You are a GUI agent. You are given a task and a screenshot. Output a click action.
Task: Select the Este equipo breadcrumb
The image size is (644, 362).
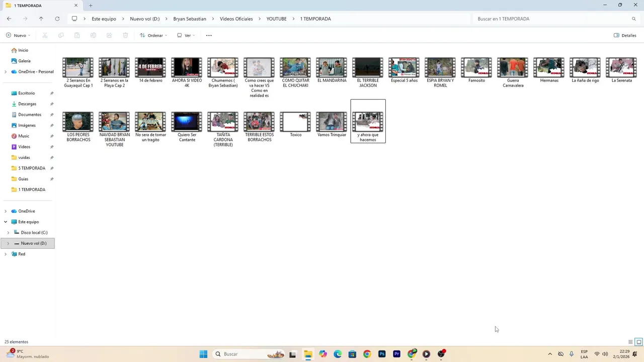(104, 19)
